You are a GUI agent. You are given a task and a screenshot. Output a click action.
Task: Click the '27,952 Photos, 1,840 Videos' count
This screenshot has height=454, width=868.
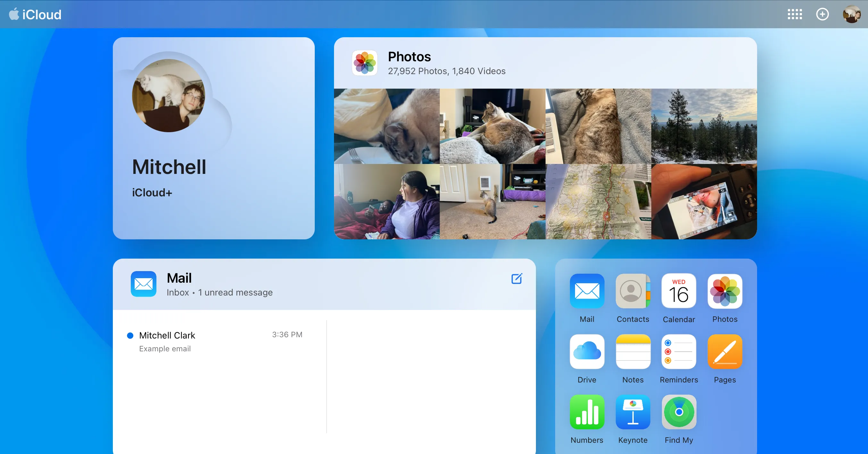pos(447,71)
